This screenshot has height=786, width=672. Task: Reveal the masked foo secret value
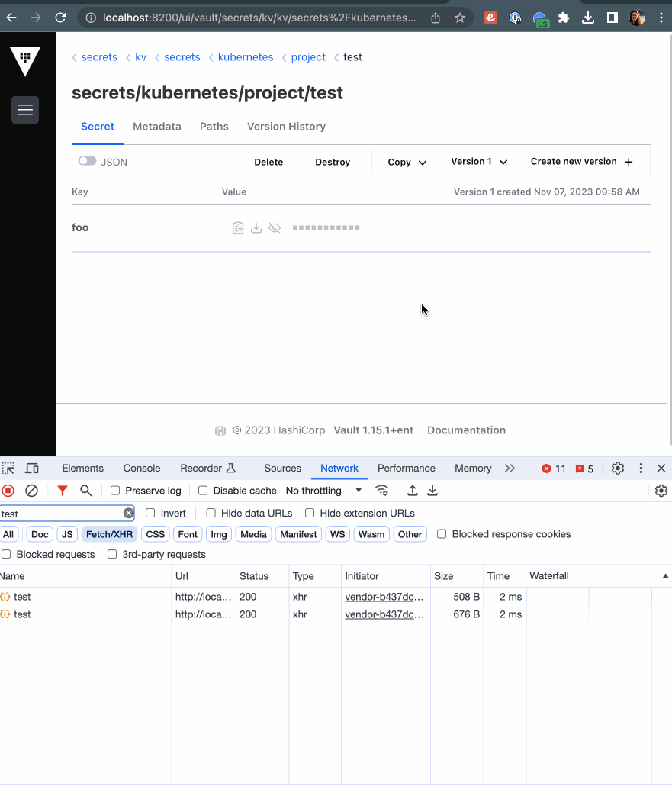point(275,227)
